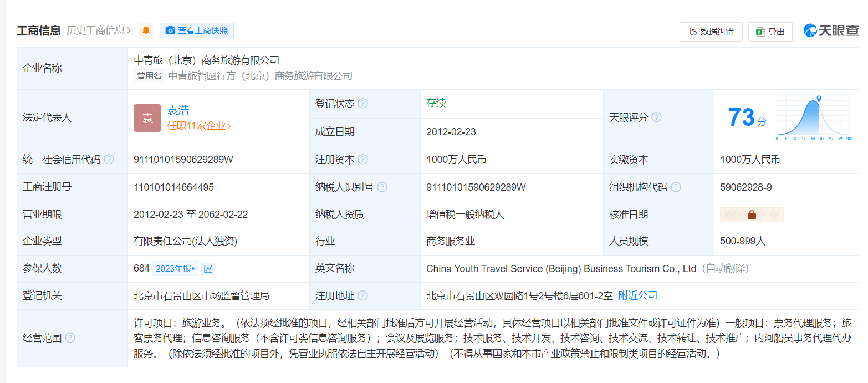The width and height of the screenshot is (868, 383).
Task: Click help icon beside 经营范围
Action: click(70, 338)
